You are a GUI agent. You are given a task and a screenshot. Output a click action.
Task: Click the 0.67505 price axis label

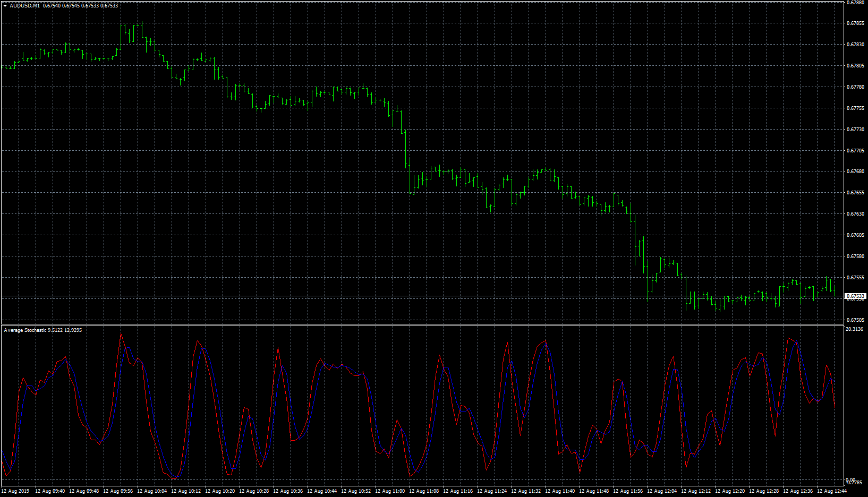(855, 320)
